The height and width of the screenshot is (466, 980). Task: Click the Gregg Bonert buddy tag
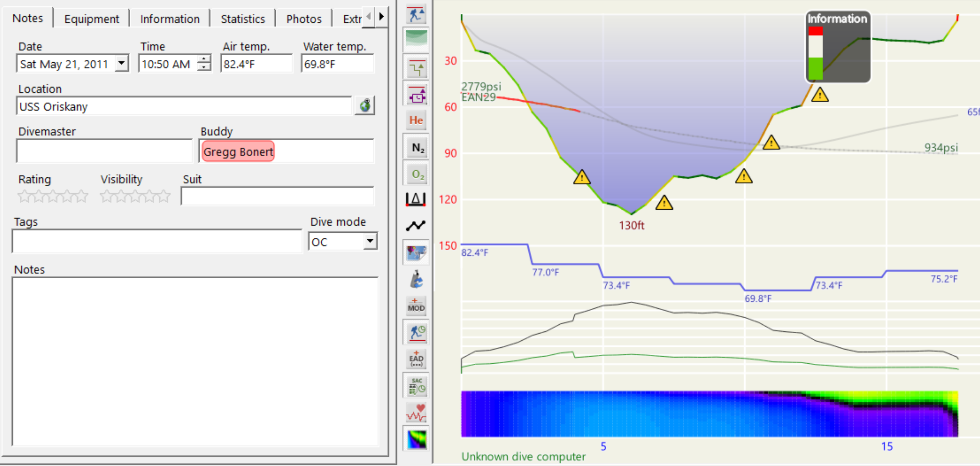pyautogui.click(x=238, y=152)
